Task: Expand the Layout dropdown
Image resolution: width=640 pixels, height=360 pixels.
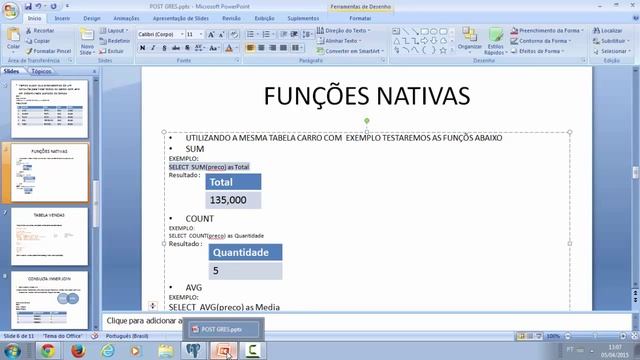Action: click(x=115, y=31)
